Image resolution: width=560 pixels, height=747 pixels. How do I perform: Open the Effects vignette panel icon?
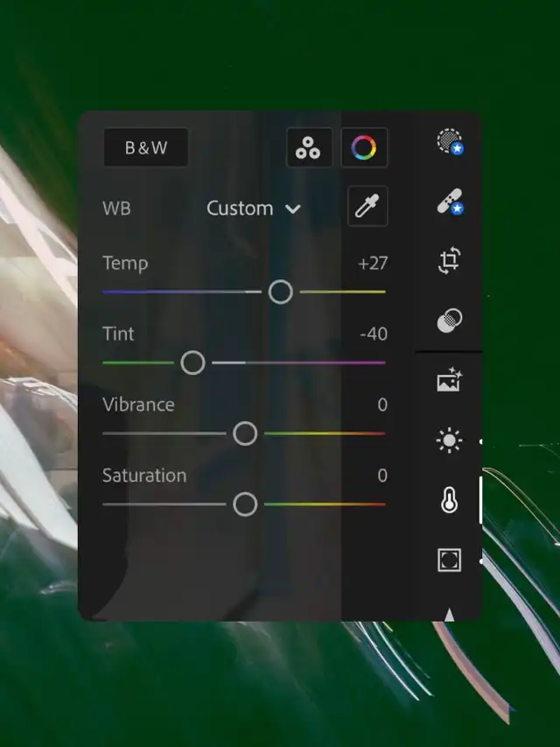450,560
